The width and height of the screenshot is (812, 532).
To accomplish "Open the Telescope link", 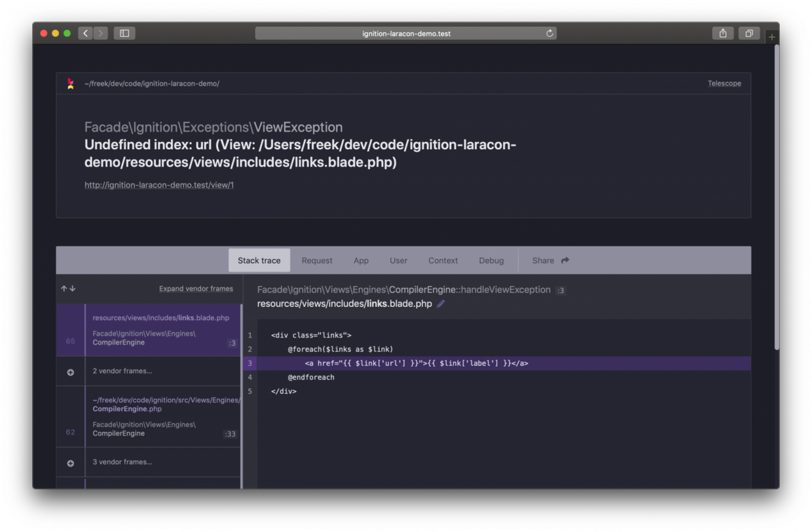I will [x=724, y=83].
